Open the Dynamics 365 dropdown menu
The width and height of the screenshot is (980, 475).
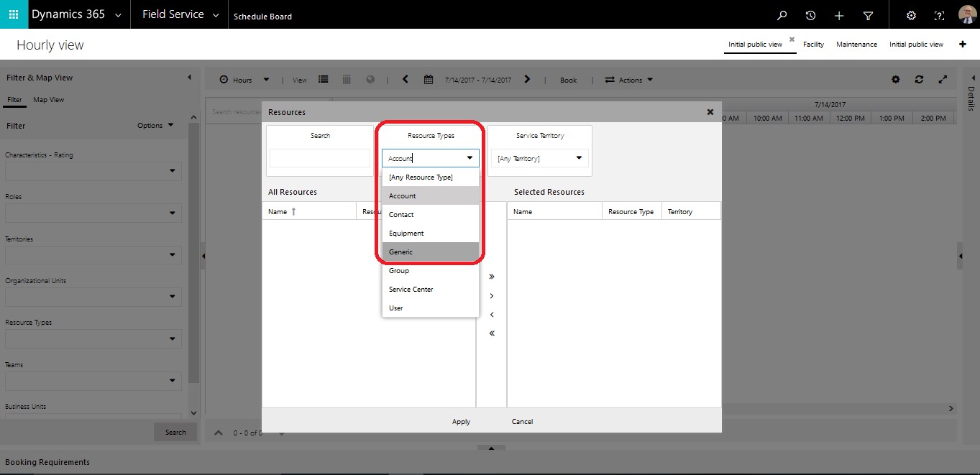point(118,15)
